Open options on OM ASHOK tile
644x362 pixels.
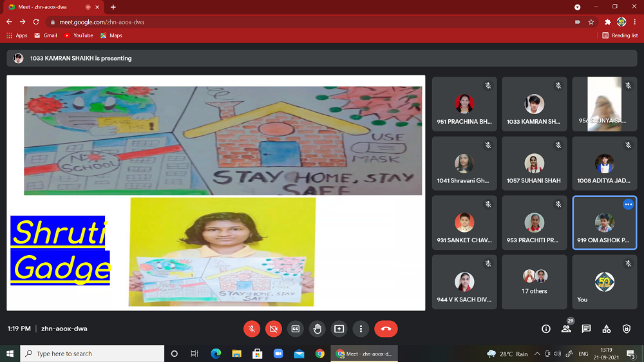click(628, 204)
